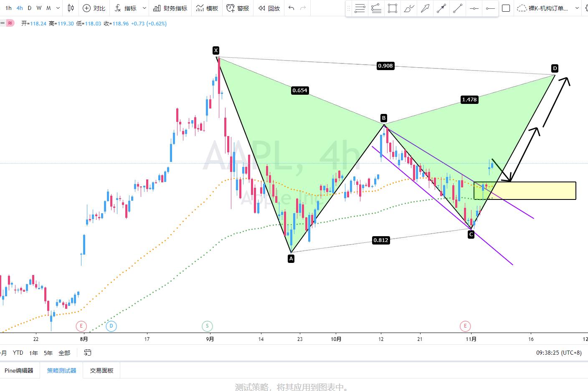
Task: Click the 0.654 ratio label
Action: (x=300, y=90)
